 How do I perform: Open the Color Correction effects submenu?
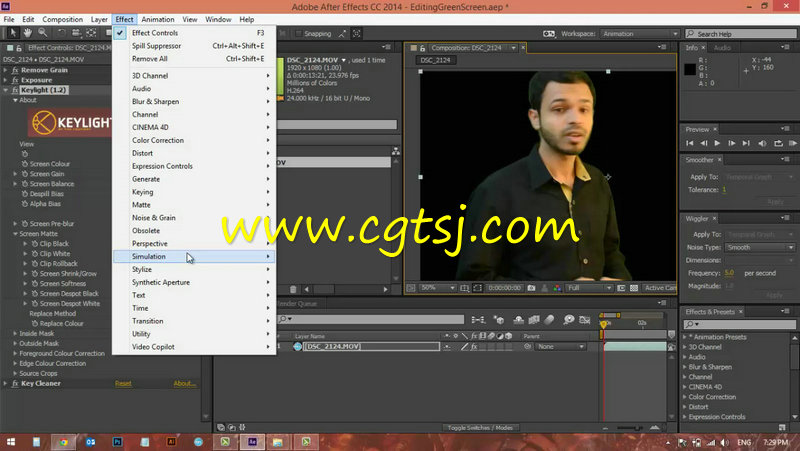[x=194, y=140]
